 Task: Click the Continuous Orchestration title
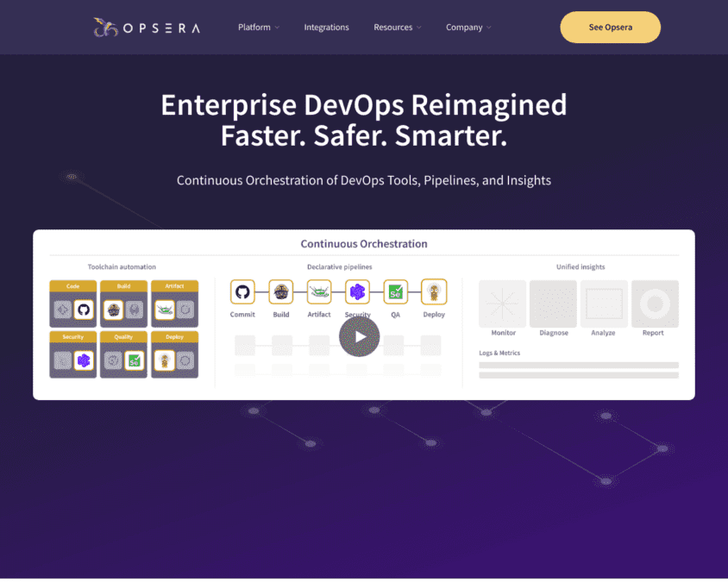point(363,244)
